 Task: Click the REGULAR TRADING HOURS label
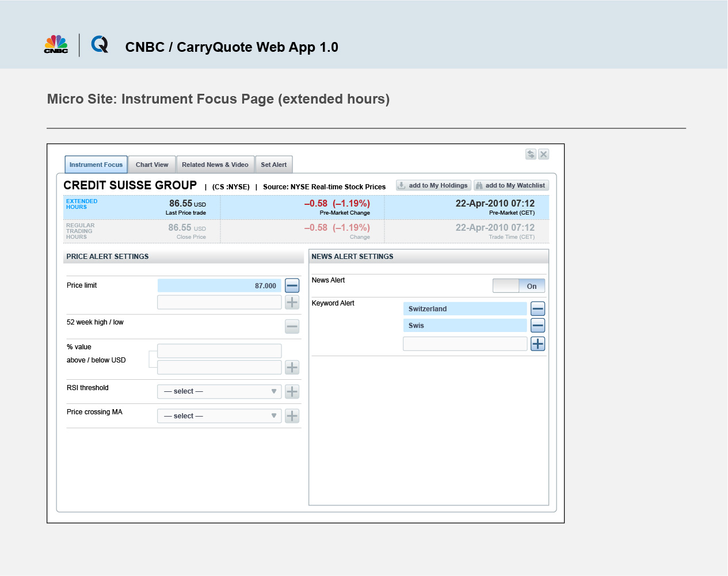(x=80, y=231)
